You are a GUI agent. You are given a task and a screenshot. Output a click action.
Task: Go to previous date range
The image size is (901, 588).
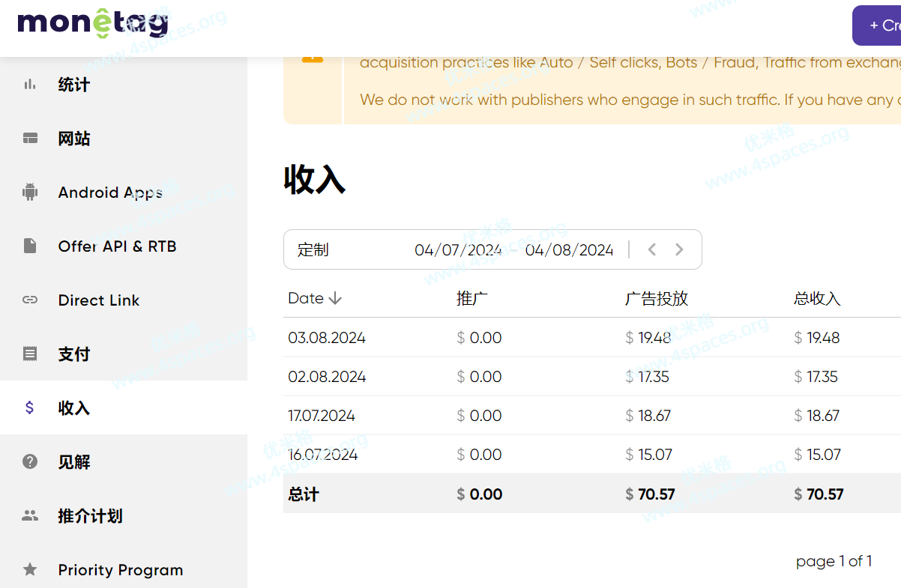[x=652, y=249]
